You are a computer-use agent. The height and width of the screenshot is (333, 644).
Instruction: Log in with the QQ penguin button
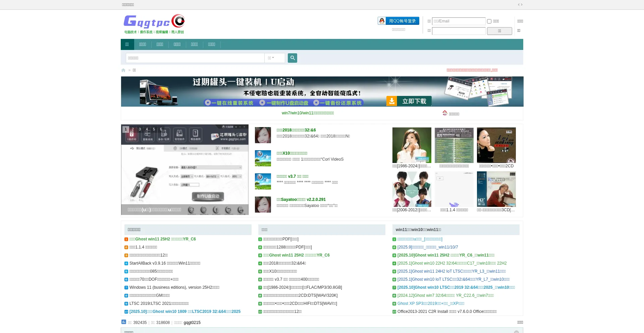click(x=398, y=21)
